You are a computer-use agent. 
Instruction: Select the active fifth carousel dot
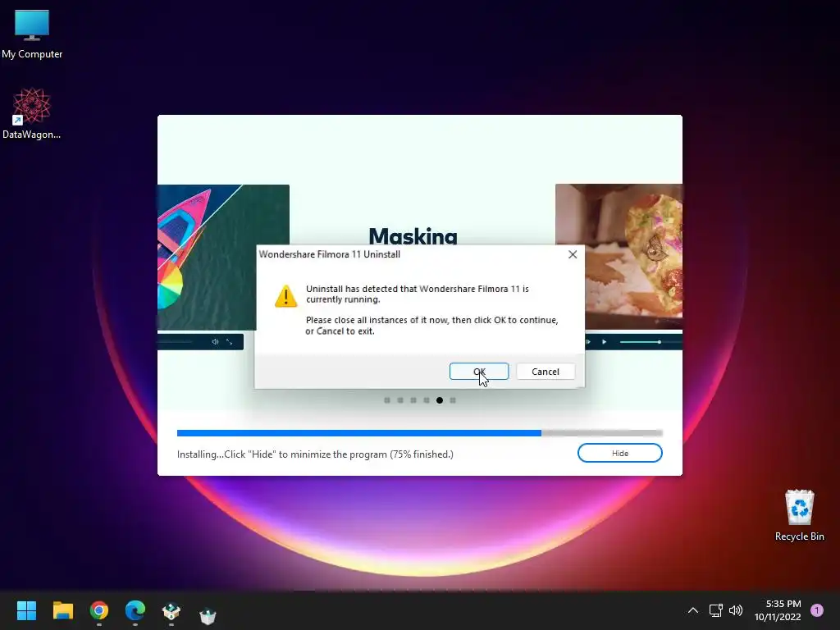[440, 400]
